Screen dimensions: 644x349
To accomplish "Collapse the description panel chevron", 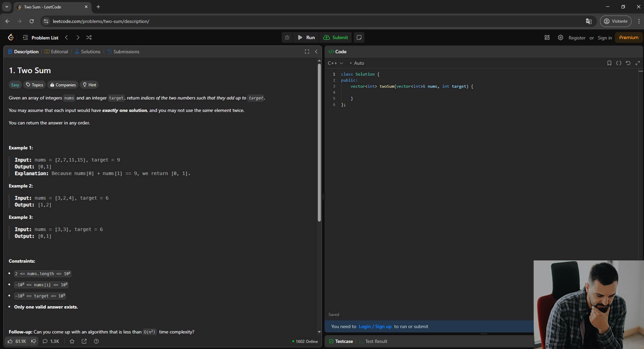I will [316, 52].
